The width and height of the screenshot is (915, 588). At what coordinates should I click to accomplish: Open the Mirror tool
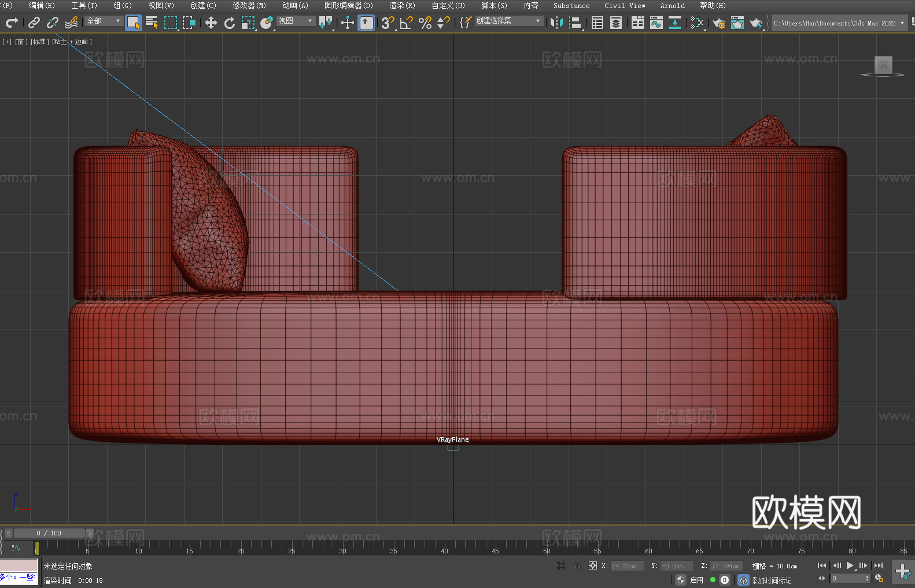[x=556, y=23]
